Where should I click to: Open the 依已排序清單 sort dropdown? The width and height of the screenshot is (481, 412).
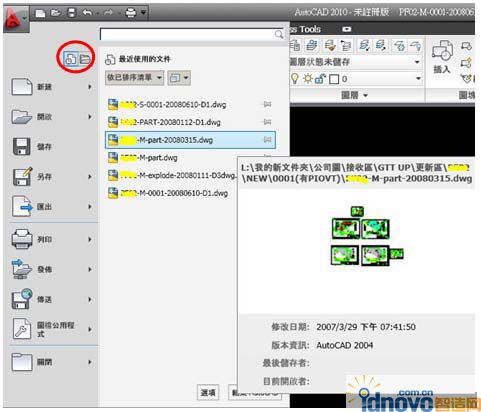tap(134, 78)
